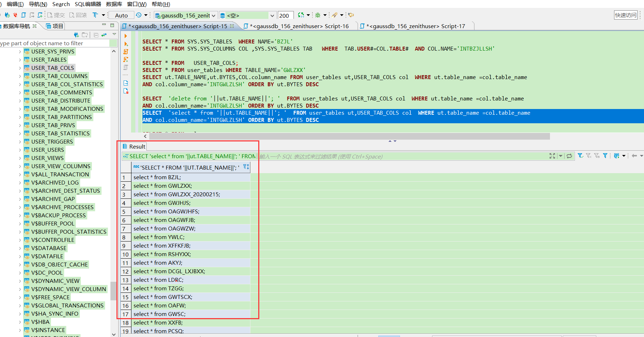The width and height of the screenshot is (644, 337).
Task: Open the Result tab
Action: click(134, 146)
